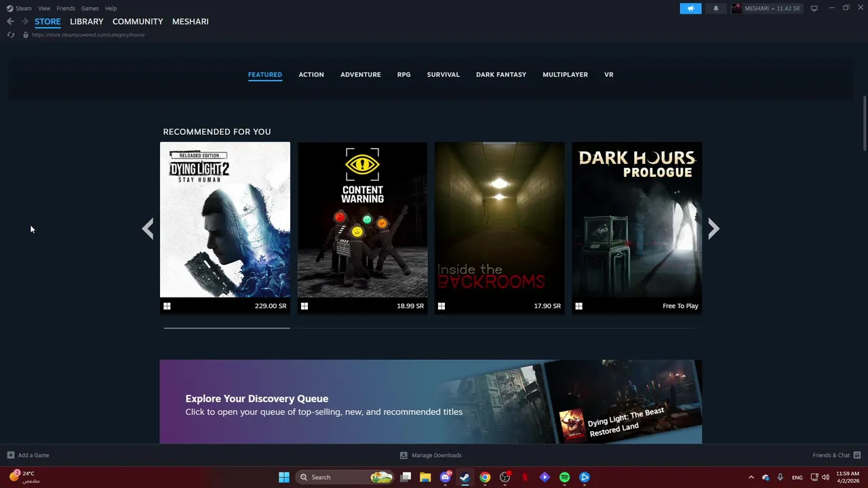868x488 pixels.
Task: Open the notifications bell
Action: point(715,8)
